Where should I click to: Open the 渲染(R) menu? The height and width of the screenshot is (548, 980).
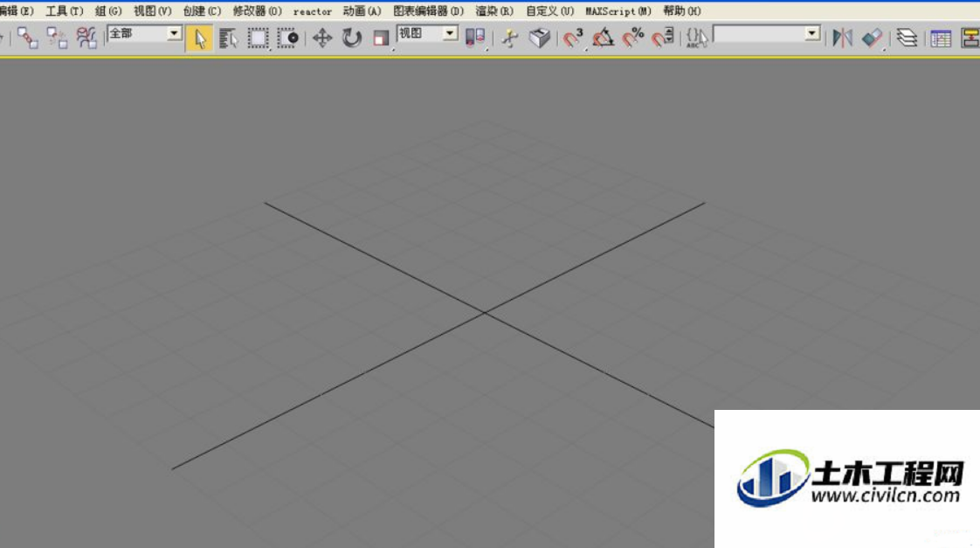[x=494, y=11]
